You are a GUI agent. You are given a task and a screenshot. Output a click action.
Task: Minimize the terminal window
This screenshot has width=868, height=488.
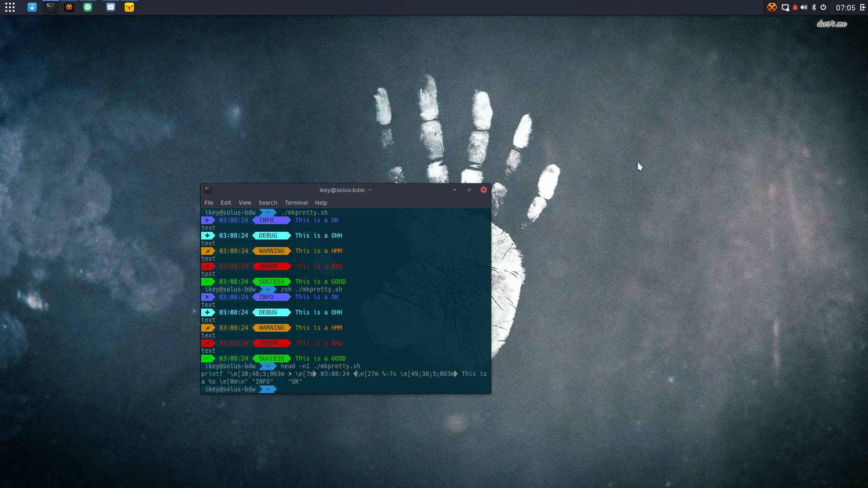455,190
